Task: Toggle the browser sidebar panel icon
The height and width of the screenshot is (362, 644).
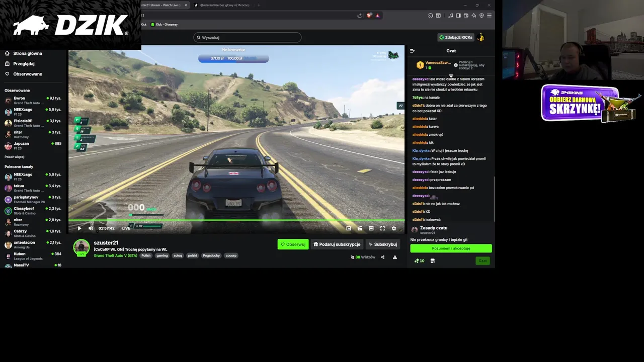Action: pos(458,16)
